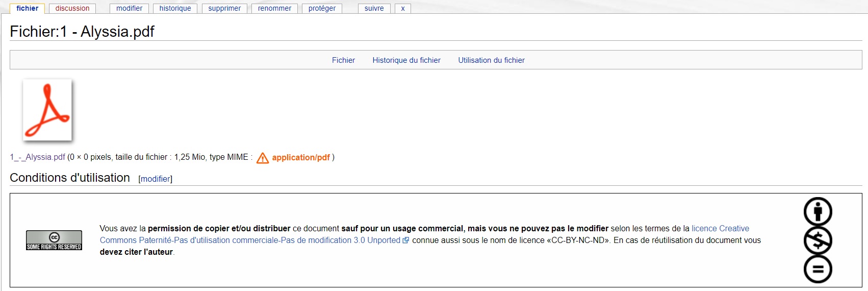The image size is (868, 291).
Task: Click the CC No Derivatives equals icon
Action: click(x=818, y=269)
